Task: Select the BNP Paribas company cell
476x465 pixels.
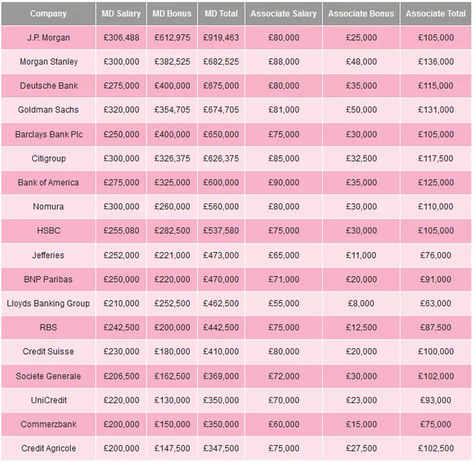Action: [x=48, y=280]
